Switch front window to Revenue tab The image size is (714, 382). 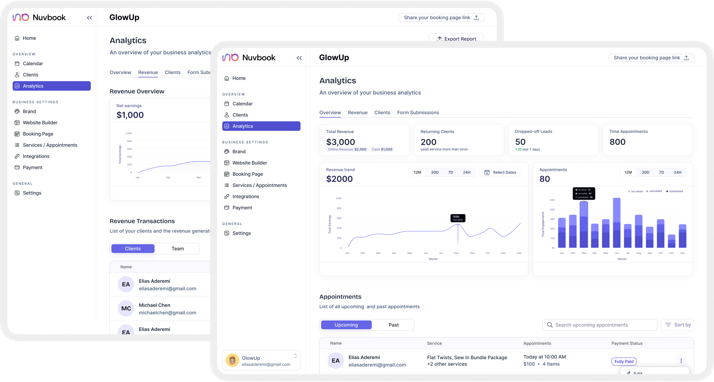pyautogui.click(x=357, y=112)
